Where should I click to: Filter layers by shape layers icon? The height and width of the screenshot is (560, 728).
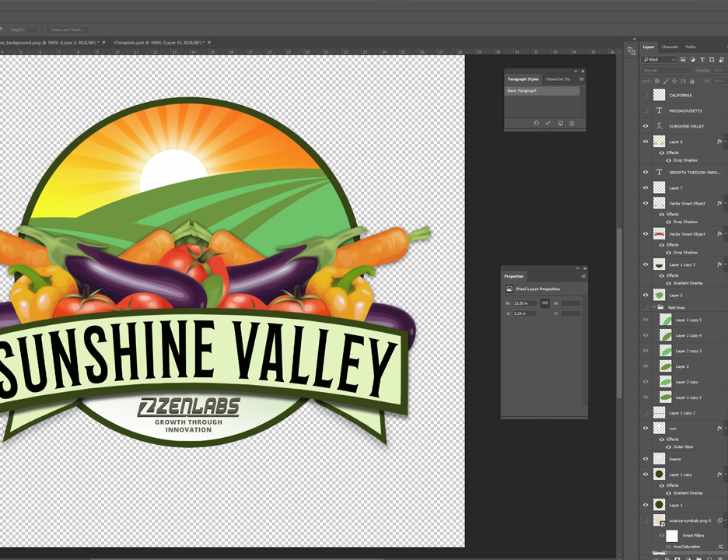pos(712,59)
